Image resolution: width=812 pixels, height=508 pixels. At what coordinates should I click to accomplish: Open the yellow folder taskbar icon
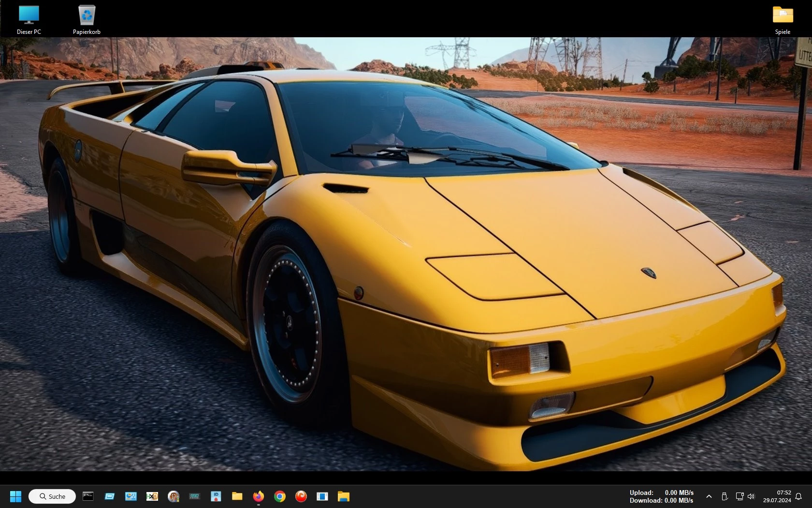237,496
